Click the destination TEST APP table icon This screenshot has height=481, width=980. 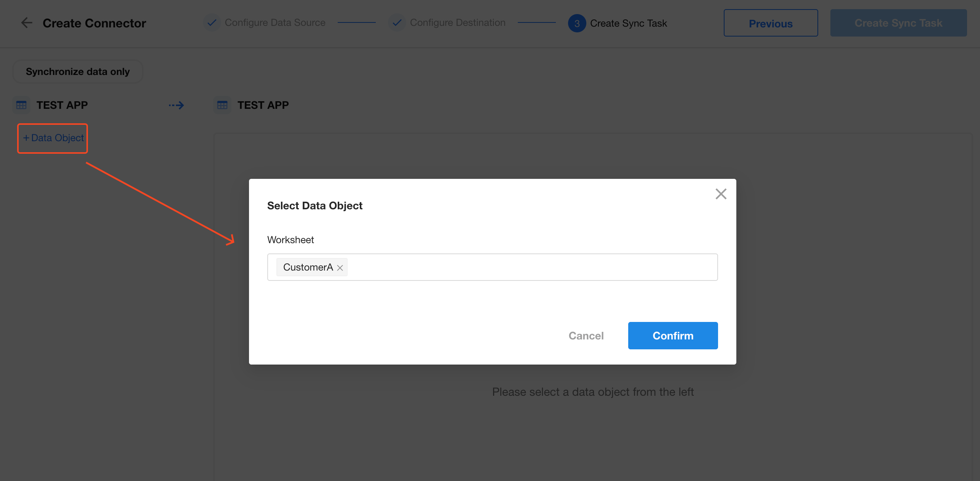tap(222, 105)
